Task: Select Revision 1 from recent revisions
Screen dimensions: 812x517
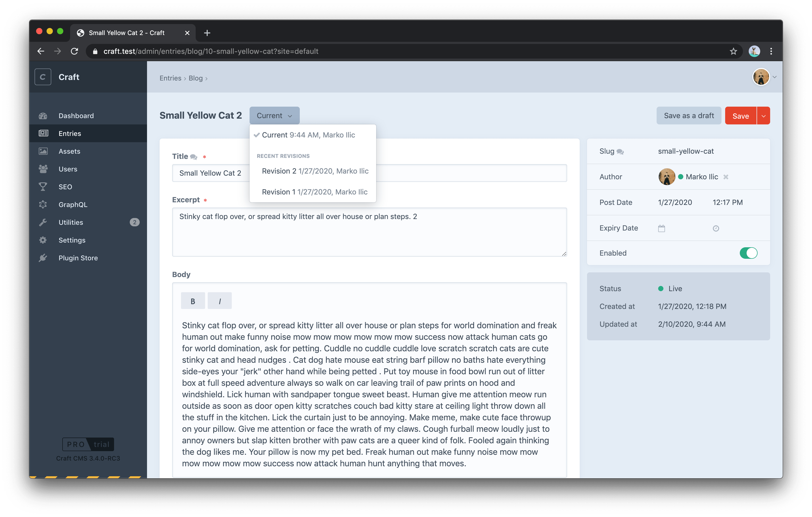Action: click(x=313, y=192)
